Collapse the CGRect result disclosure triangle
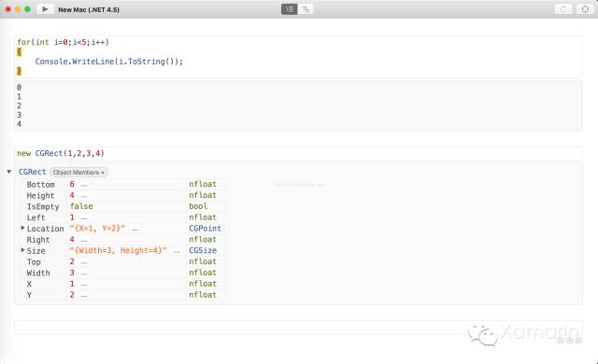598x364 pixels. pos(9,172)
